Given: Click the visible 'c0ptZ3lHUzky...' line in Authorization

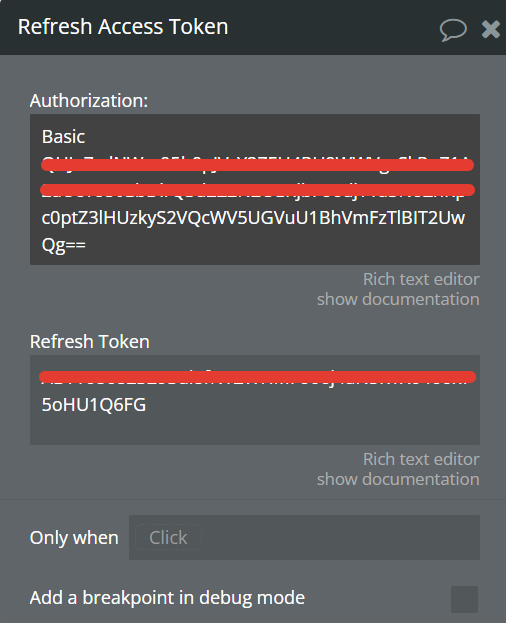Looking at the screenshot, I should click(253, 218).
